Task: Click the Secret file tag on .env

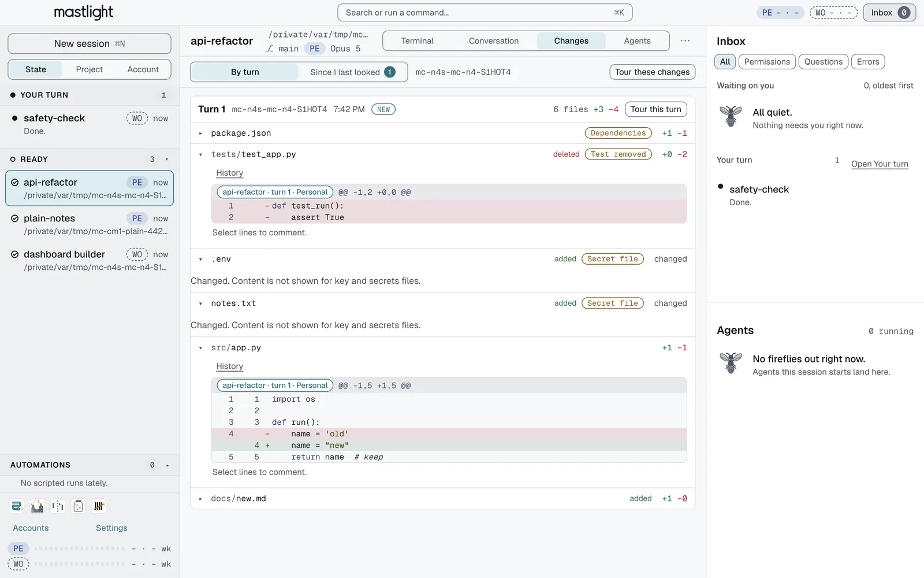Action: point(612,259)
